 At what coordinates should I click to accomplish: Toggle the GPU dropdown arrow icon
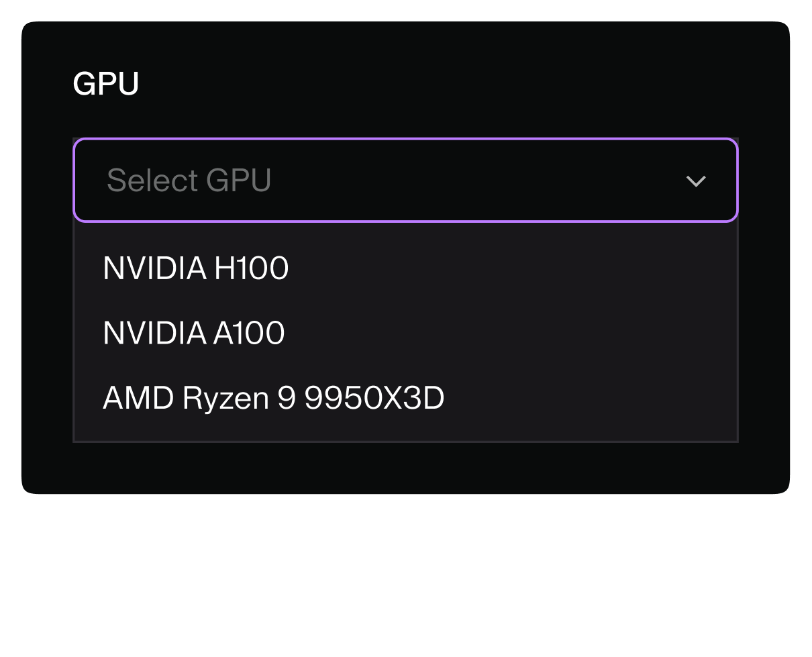click(x=696, y=181)
